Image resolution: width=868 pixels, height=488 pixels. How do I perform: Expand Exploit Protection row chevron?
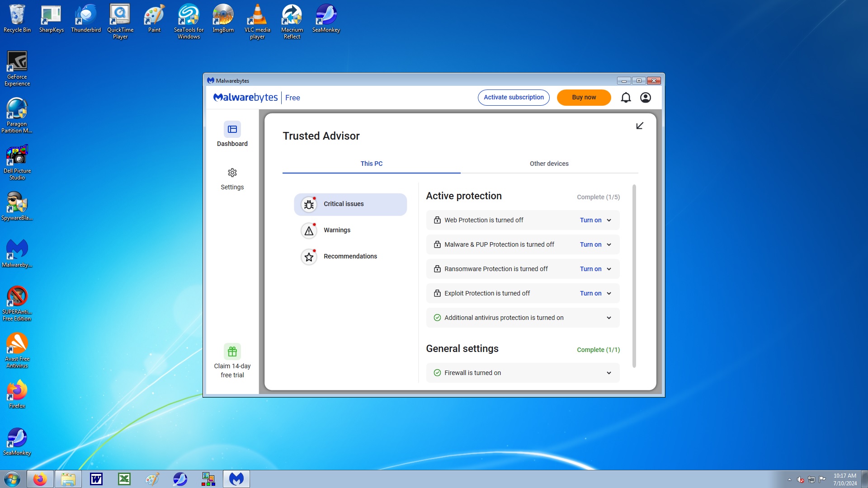[x=609, y=294]
